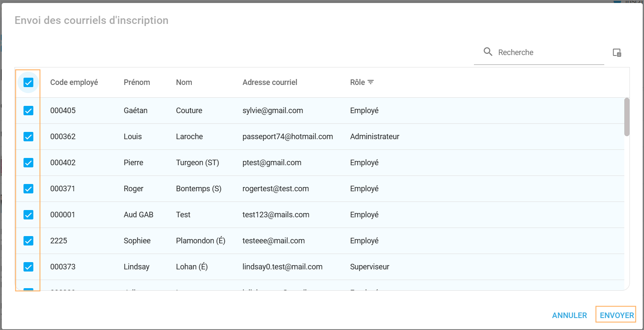The image size is (644, 330).
Task: Sort by Code employé column header
Action: [74, 82]
